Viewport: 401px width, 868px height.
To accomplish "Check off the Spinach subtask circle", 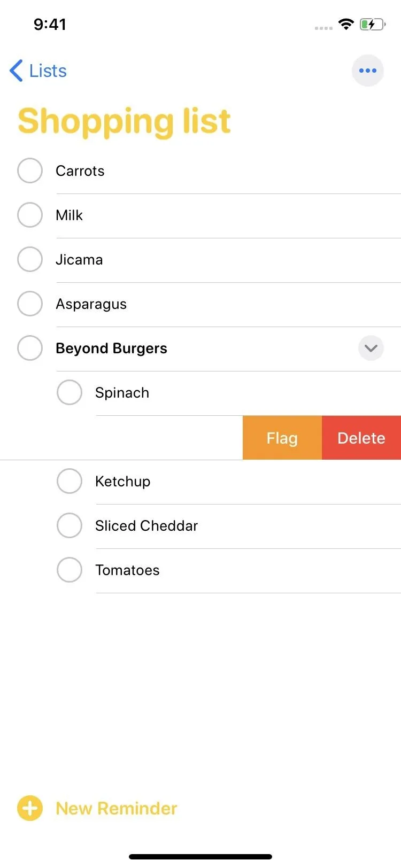I will (70, 392).
